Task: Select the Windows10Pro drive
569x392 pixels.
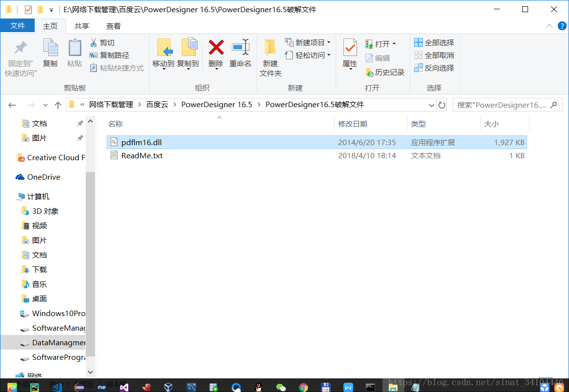Action: click(53, 313)
